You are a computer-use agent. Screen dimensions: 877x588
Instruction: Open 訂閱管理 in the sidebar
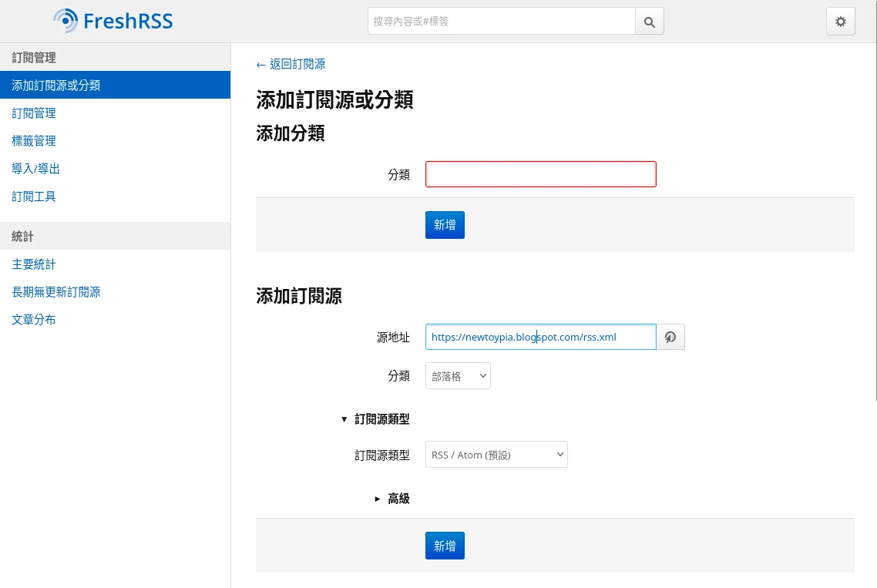pos(34,113)
